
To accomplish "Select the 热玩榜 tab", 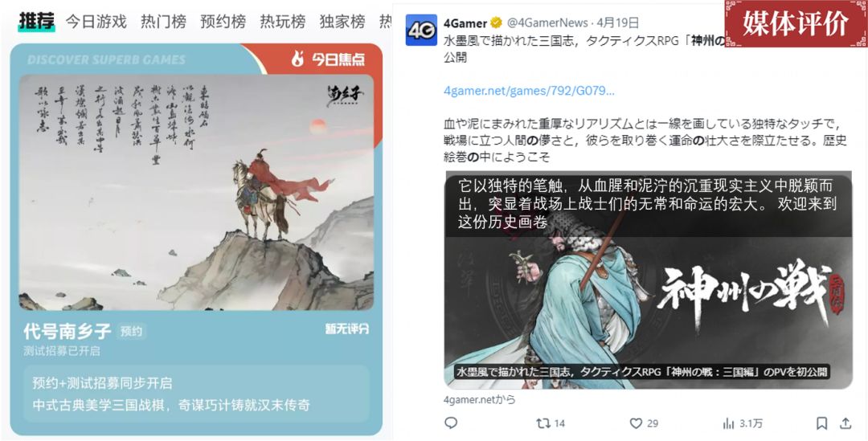I will [283, 22].
